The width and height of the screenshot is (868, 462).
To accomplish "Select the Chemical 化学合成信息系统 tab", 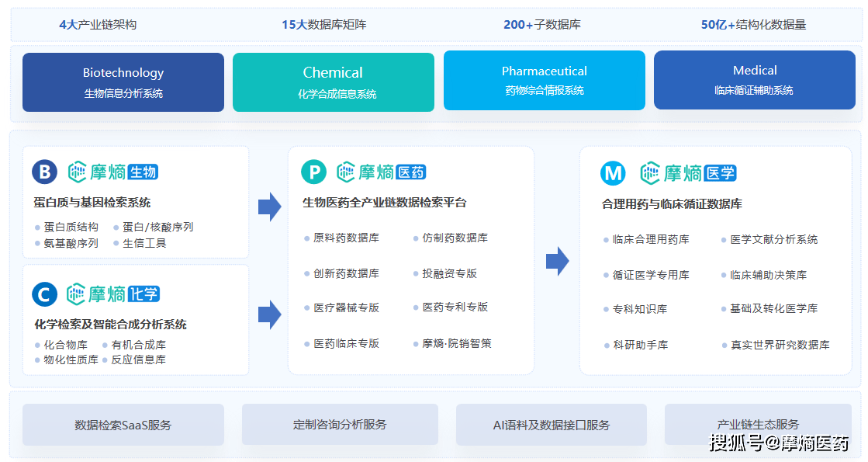I will pyautogui.click(x=334, y=82).
